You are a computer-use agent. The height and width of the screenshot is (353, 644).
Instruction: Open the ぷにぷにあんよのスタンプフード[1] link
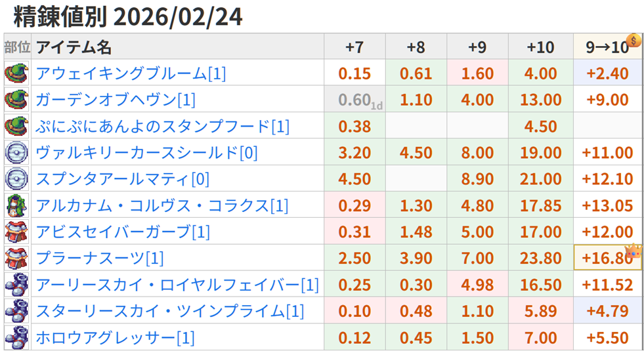tap(162, 126)
